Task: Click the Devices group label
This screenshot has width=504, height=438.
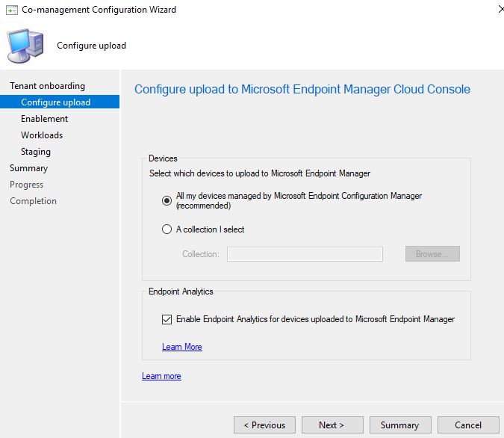Action: (x=163, y=158)
